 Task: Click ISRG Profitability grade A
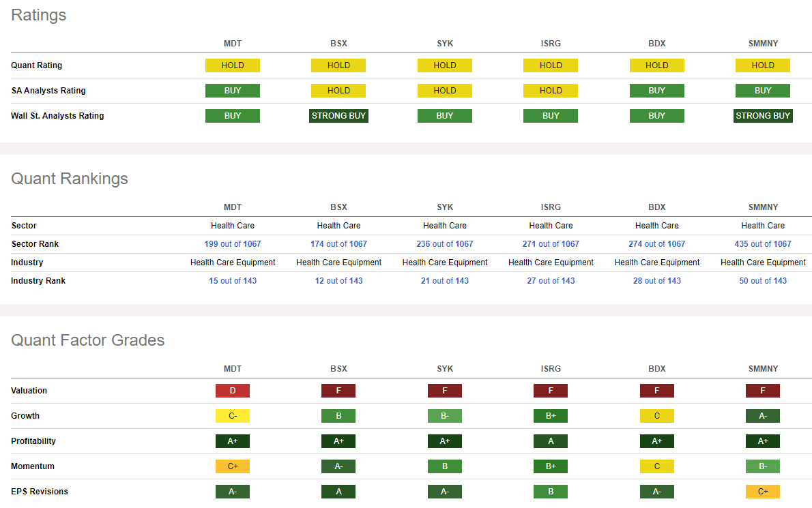click(551, 441)
